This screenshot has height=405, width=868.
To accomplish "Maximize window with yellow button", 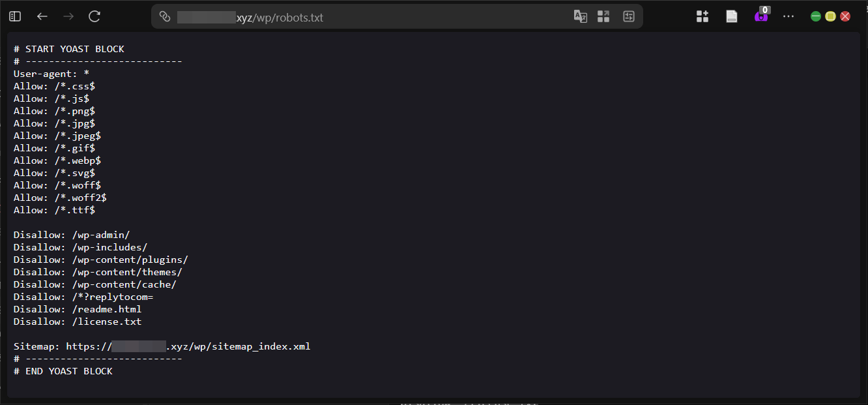I will (830, 16).
